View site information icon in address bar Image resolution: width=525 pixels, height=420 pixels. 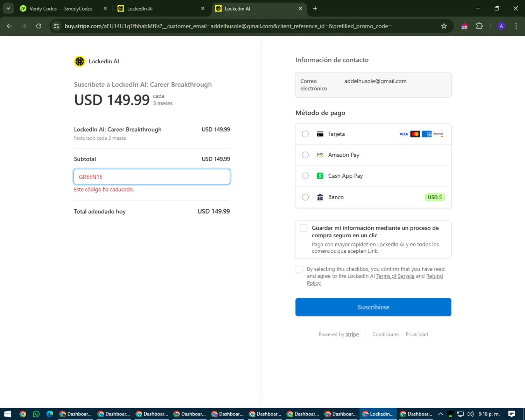[56, 26]
